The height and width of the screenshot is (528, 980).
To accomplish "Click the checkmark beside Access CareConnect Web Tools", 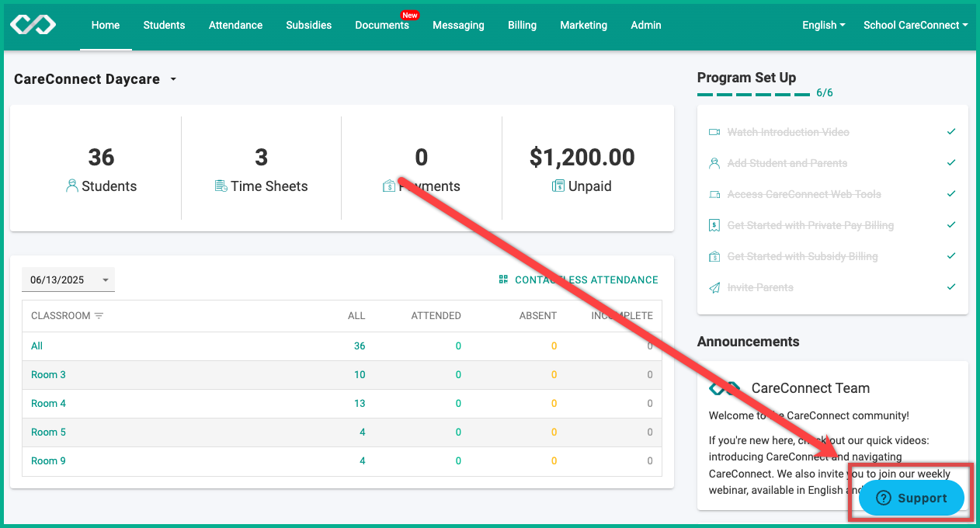I will click(951, 194).
